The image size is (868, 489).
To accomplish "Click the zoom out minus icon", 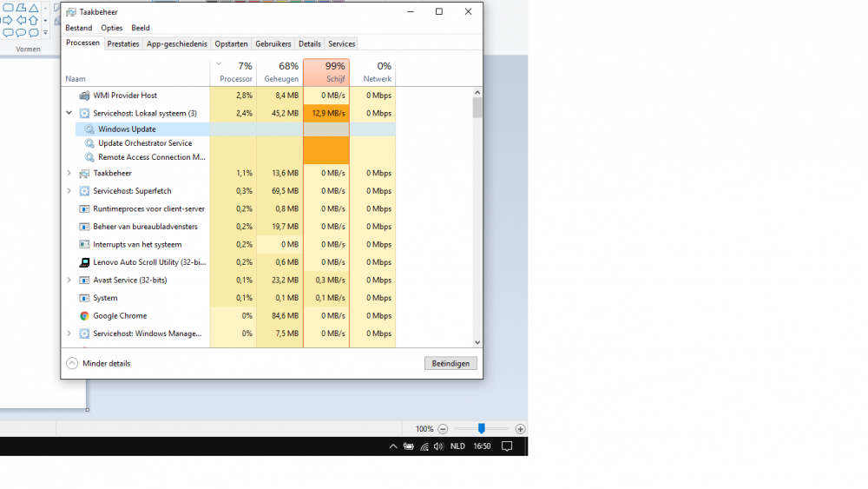I will [x=443, y=429].
